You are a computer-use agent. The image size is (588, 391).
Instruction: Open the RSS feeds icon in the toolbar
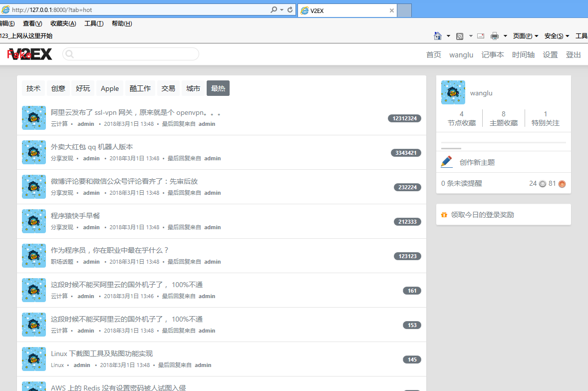(x=460, y=36)
